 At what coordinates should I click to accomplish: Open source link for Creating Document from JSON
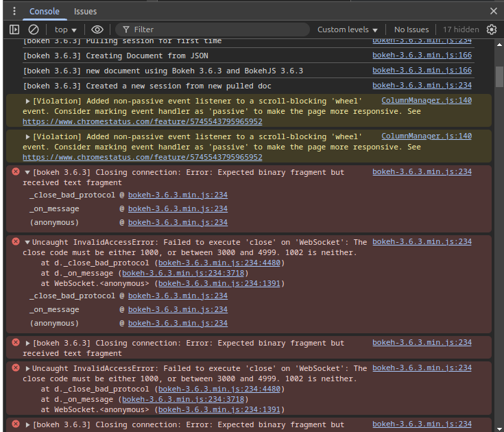pos(422,56)
